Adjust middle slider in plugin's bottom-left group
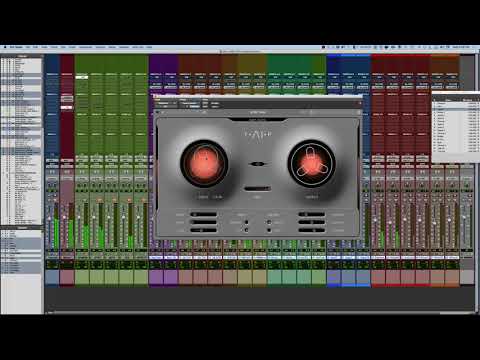Image resolution: width=480 pixels, height=360 pixels. [x=203, y=222]
